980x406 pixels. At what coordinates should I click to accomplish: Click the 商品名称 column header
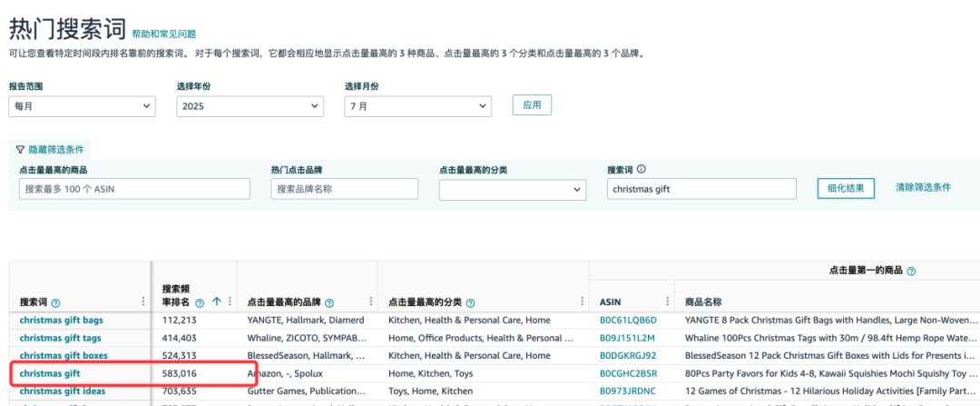[703, 302]
